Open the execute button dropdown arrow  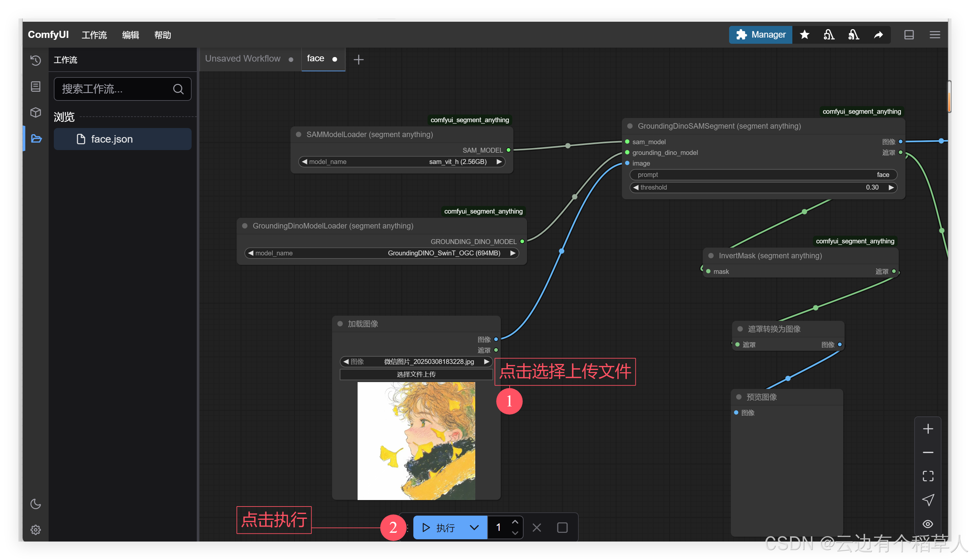pos(474,527)
